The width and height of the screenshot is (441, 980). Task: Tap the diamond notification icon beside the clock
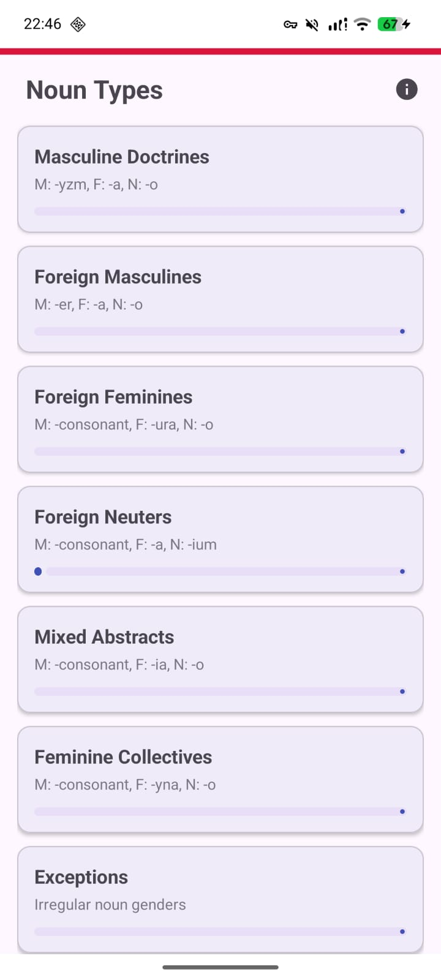pyautogui.click(x=78, y=24)
